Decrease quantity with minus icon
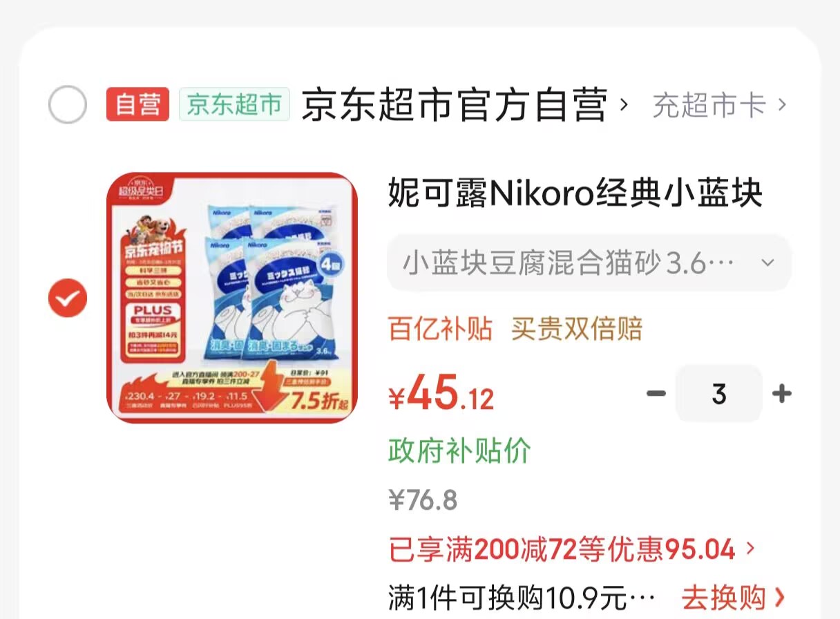Viewport: 840px width, 619px height. pyautogui.click(x=656, y=394)
